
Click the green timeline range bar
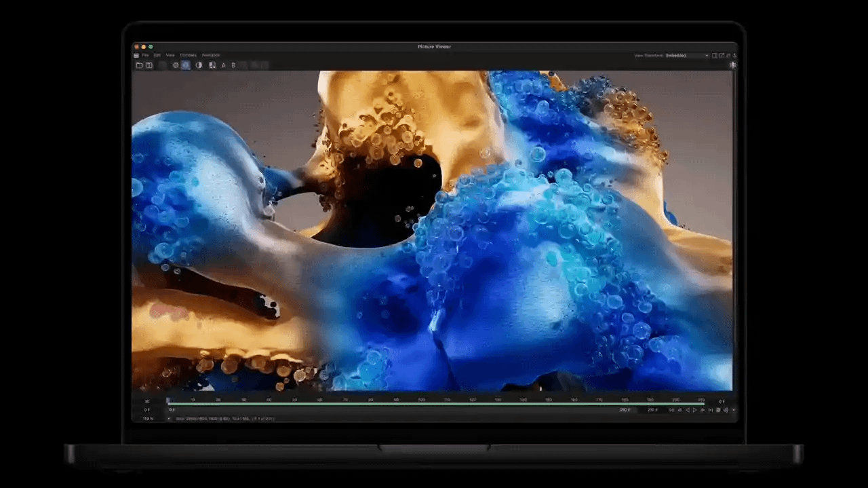tap(437, 404)
